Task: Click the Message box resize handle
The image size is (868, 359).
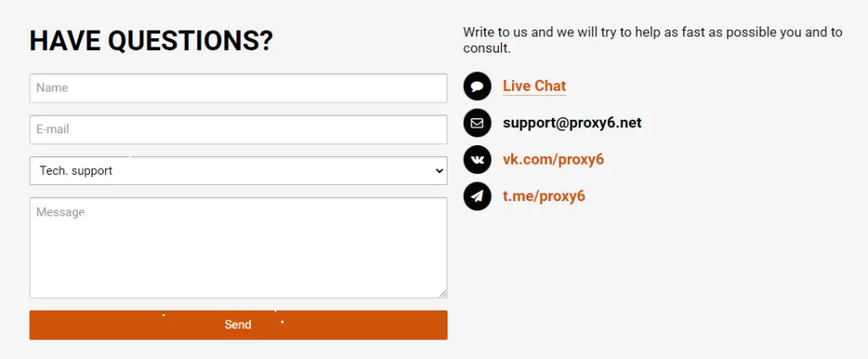Action: click(x=442, y=293)
